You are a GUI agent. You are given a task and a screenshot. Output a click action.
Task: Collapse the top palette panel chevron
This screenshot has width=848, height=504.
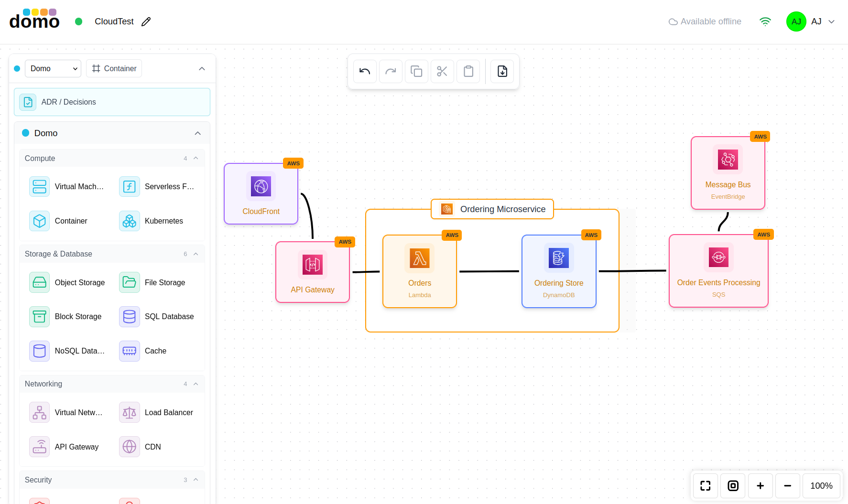click(202, 69)
